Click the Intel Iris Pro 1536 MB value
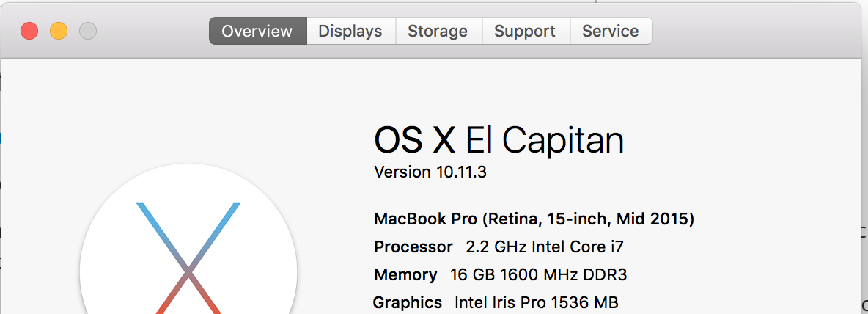The height and width of the screenshot is (314, 868). click(537, 302)
